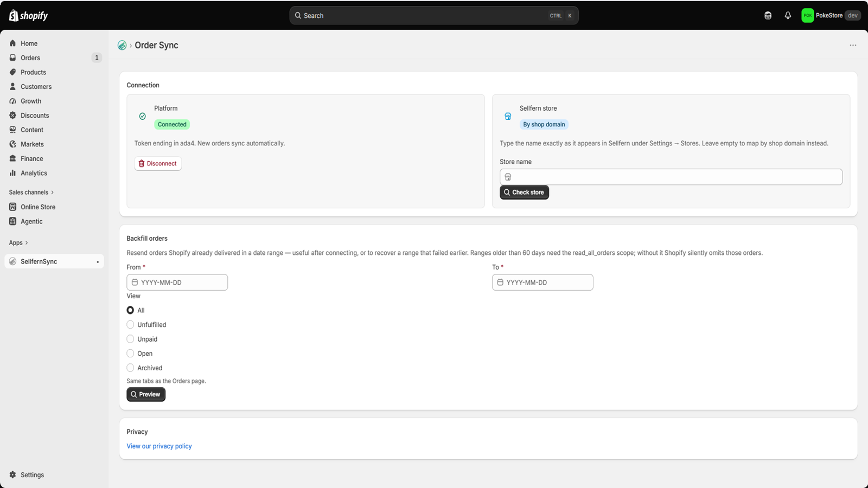This screenshot has width=868, height=488.
Task: Click the calendar icon in To field
Action: click(500, 282)
